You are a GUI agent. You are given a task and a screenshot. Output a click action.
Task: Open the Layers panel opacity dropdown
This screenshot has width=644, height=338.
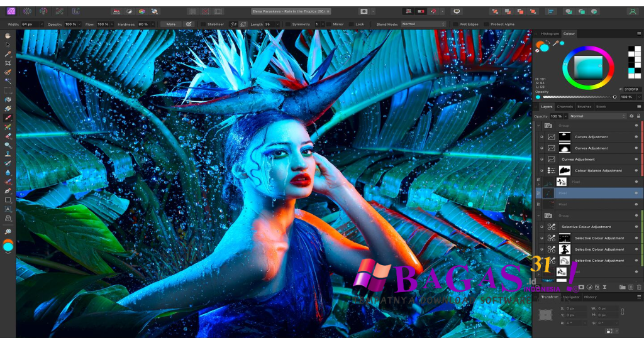click(x=565, y=116)
